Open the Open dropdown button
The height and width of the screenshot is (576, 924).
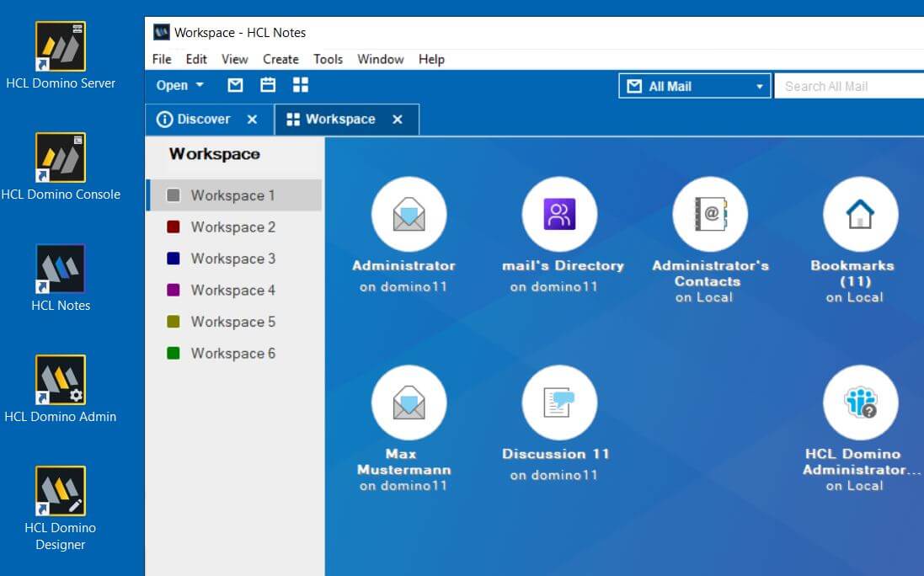179,85
